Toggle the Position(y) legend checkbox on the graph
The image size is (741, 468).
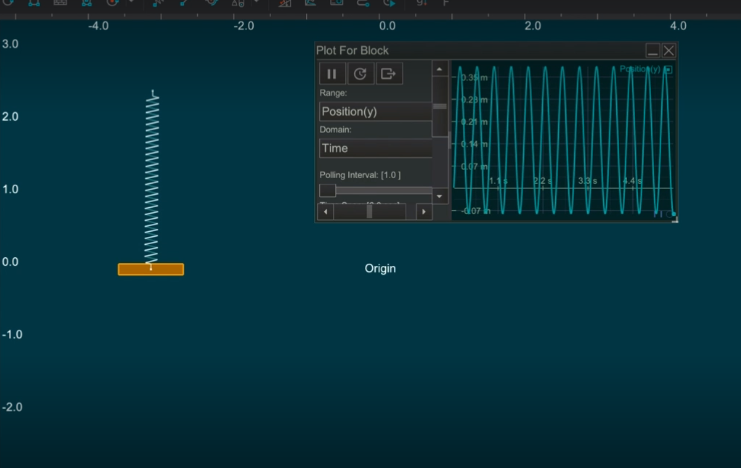click(x=668, y=69)
